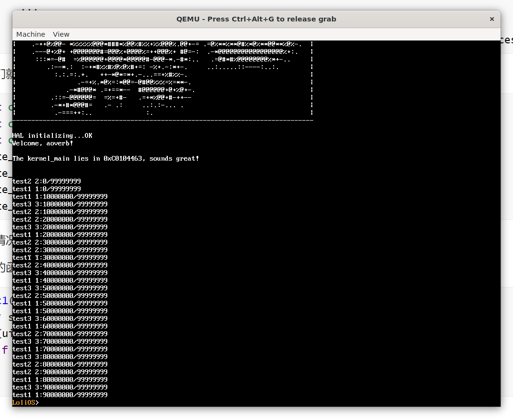The height and width of the screenshot is (420, 513).
Task: Close the QEMU window
Action: point(492,19)
